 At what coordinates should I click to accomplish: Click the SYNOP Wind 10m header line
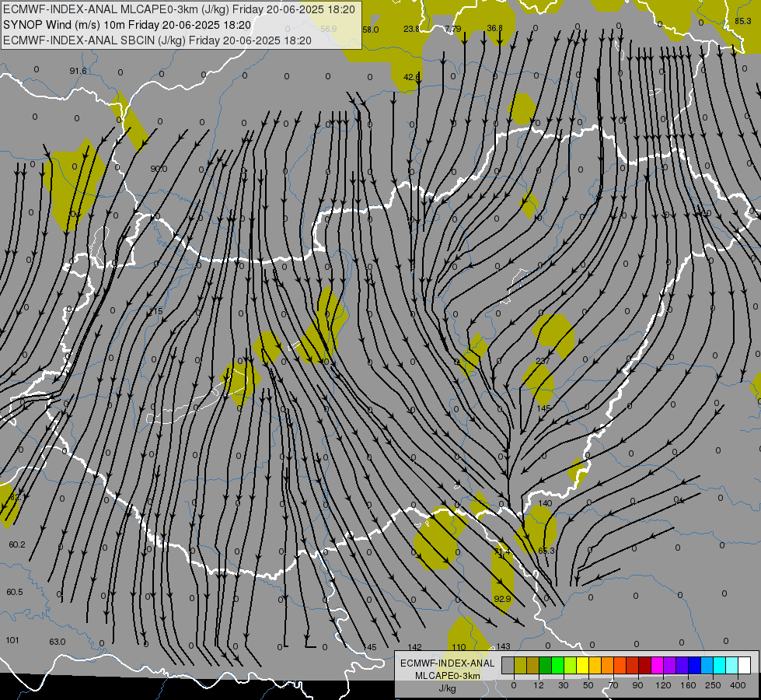point(127,25)
